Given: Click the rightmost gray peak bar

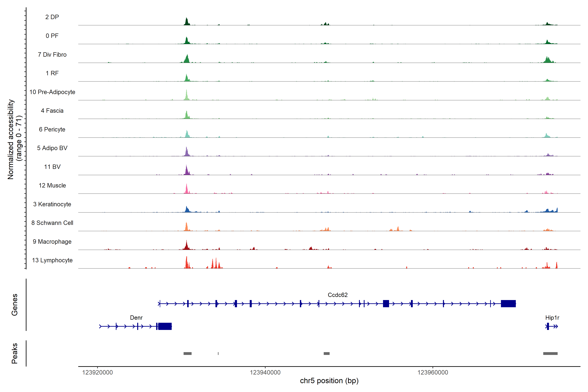Looking at the screenshot, I should pos(550,353).
